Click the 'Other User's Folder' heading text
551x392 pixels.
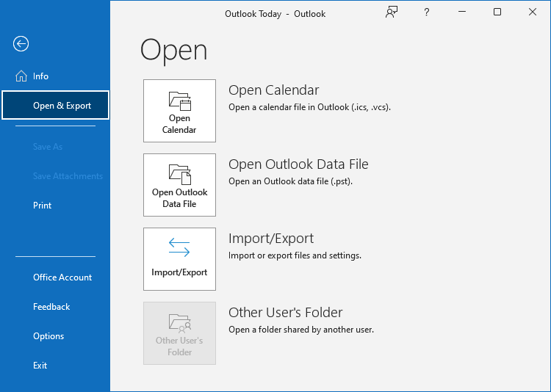tap(285, 313)
